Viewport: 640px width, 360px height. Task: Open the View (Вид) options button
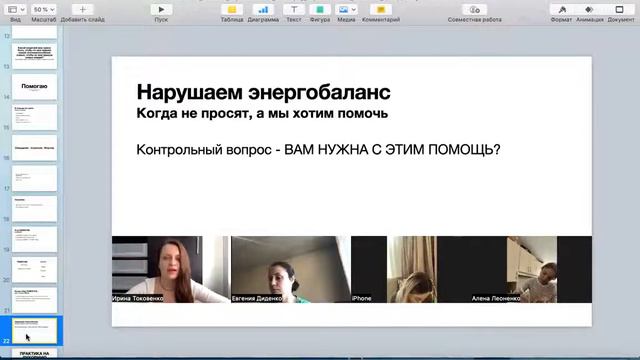(x=16, y=9)
